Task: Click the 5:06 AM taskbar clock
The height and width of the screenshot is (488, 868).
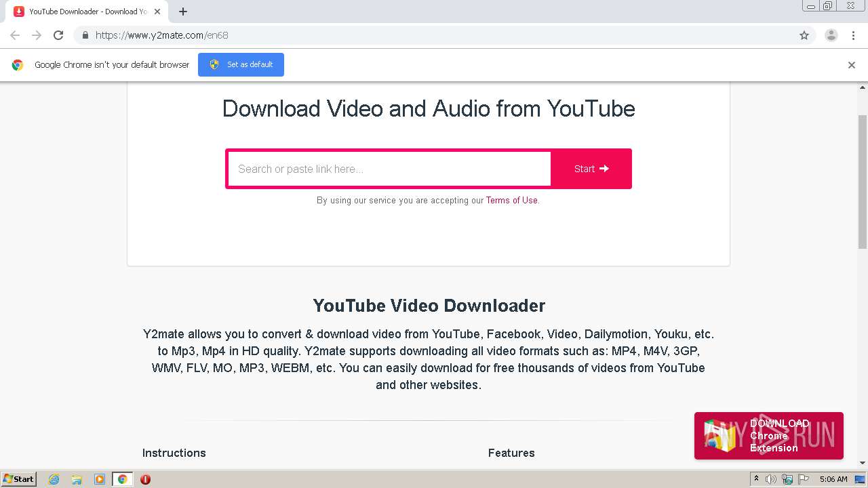Action: [833, 479]
